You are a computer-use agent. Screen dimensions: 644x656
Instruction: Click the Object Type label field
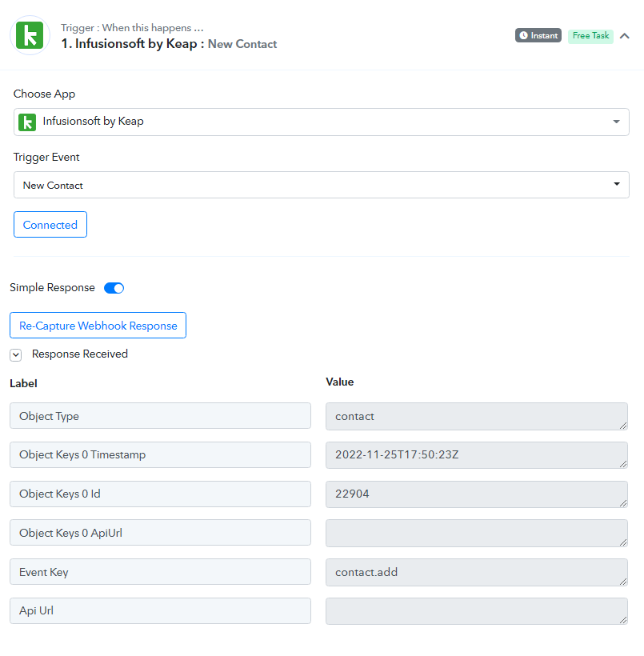pos(160,416)
